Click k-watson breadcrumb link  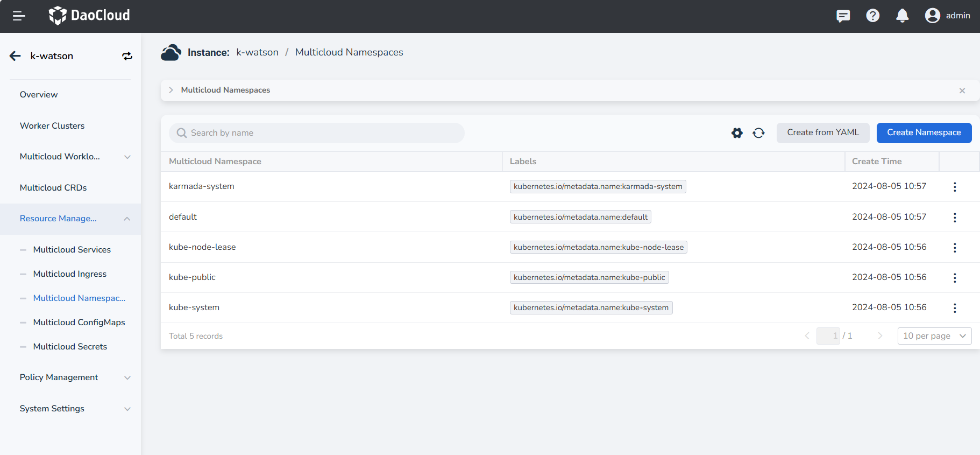pyautogui.click(x=257, y=52)
